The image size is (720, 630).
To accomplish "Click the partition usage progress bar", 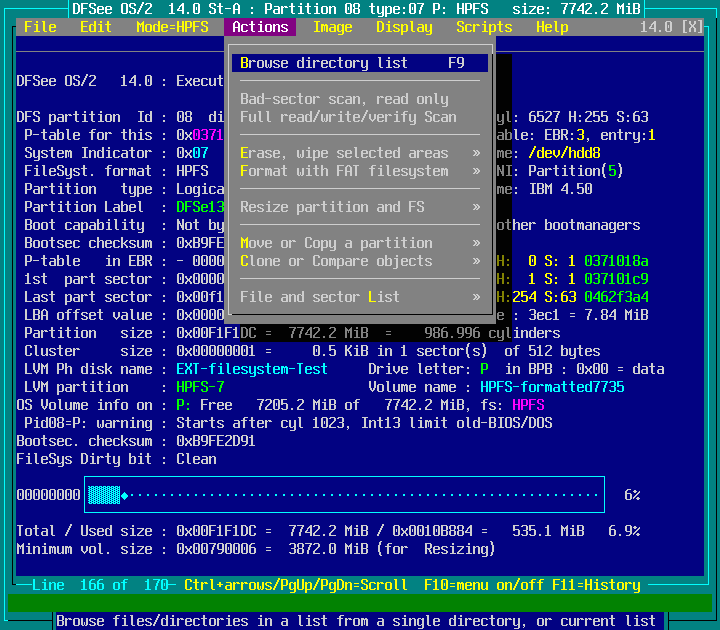I will tap(344, 495).
